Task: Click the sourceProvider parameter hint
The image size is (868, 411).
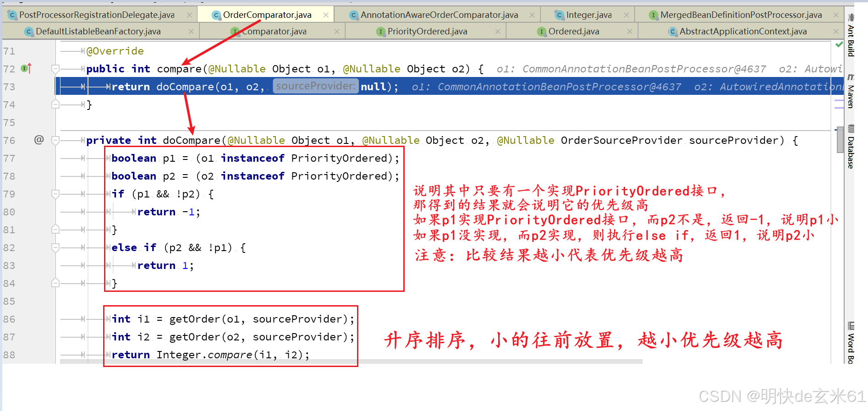Action: point(316,86)
